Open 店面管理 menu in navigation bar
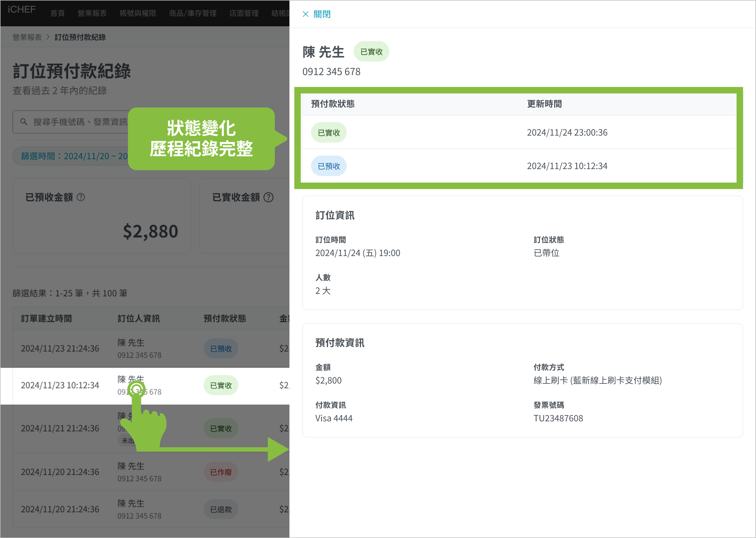 tap(244, 13)
